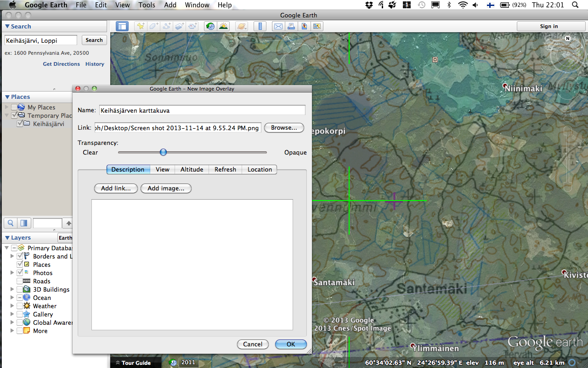Click the blue panel button beside the Places magnifier
588x368 pixels.
click(x=24, y=223)
